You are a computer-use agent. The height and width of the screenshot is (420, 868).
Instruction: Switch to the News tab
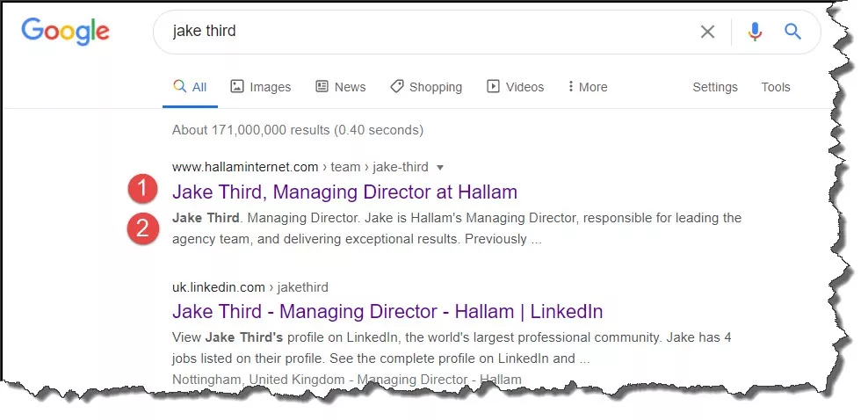coord(340,87)
